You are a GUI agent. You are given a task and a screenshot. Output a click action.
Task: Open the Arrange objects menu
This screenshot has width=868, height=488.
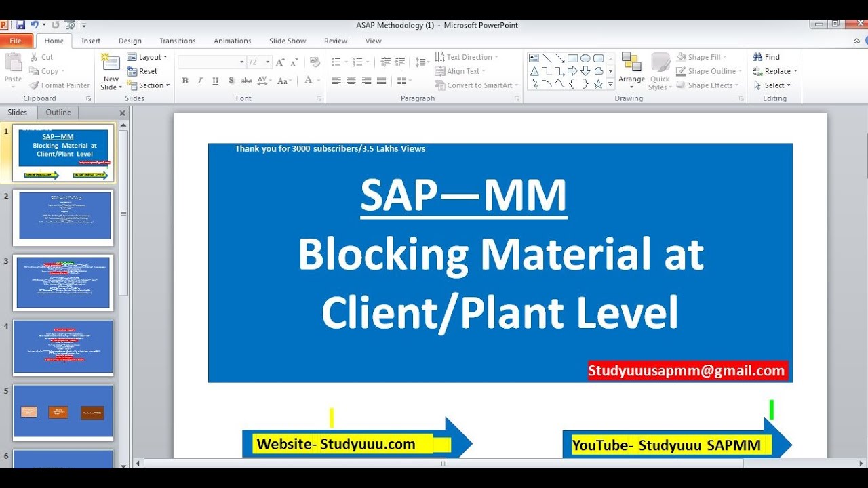coord(632,71)
